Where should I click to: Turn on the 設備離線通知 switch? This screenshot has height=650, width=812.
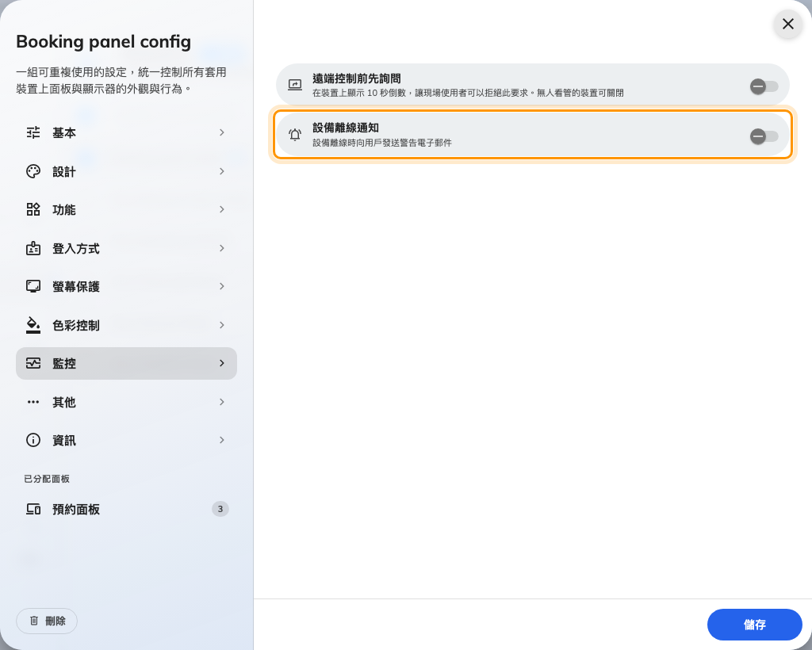(764, 136)
